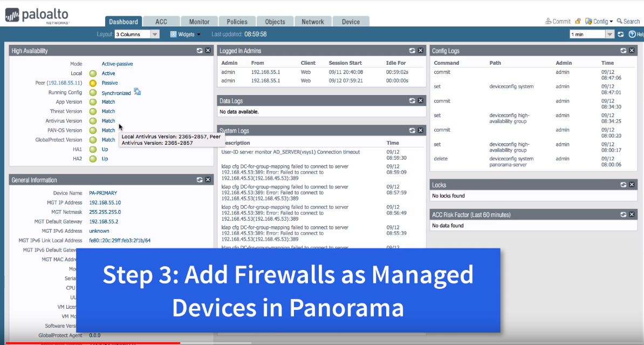Image resolution: width=644 pixels, height=345 pixels.
Task: Close the Logged In Admins widget
Action: pos(421,51)
